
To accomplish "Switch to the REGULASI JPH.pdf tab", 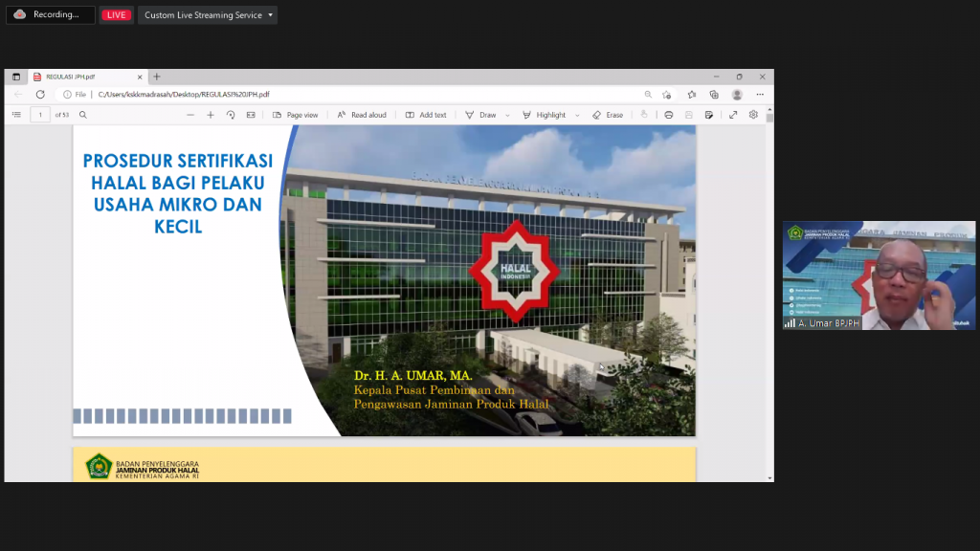I will click(87, 77).
